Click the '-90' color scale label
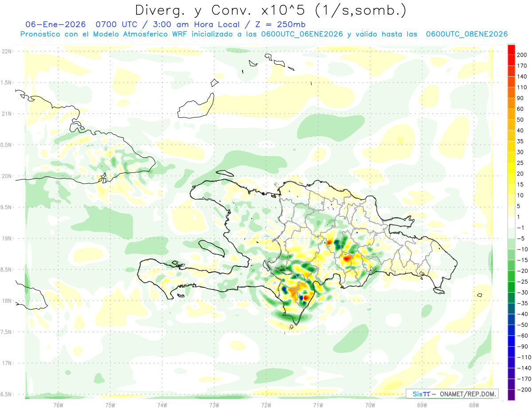Image resolution: width=532 pixels, height=411 pixels. click(x=523, y=347)
